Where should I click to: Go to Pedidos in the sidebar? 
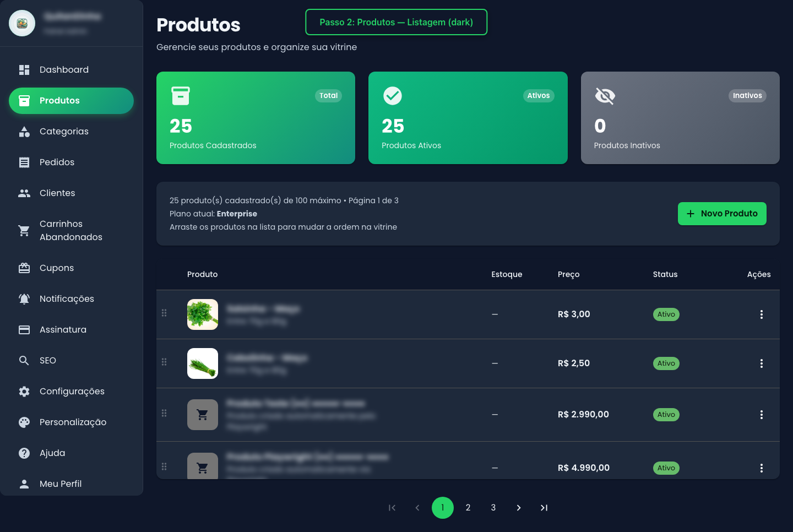pos(57,162)
